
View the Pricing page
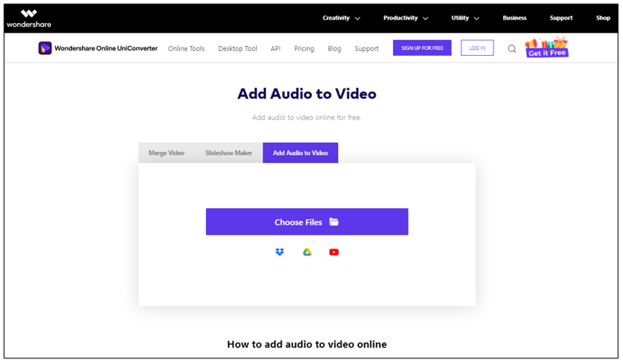point(304,48)
